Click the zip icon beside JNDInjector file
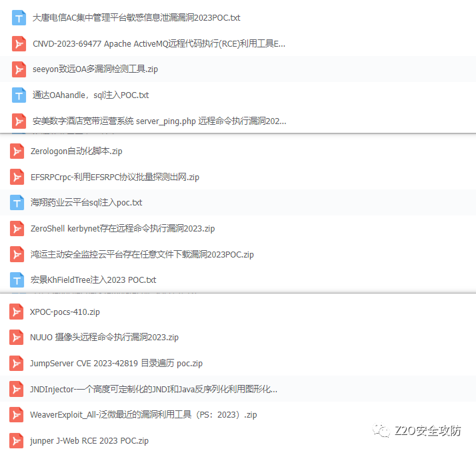Screen dimensions: 476x451 pos(16,389)
